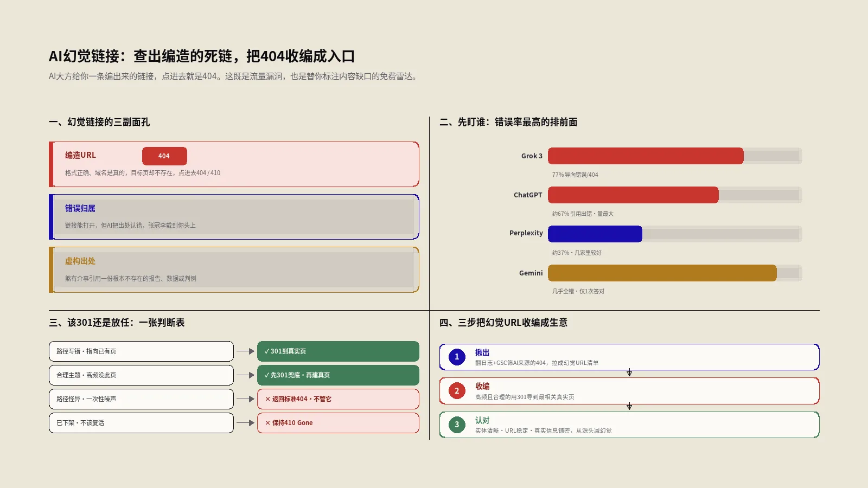This screenshot has width=868, height=488.
Task: Click the × 返回标准404・不管它 box
Action: pyautogui.click(x=338, y=399)
